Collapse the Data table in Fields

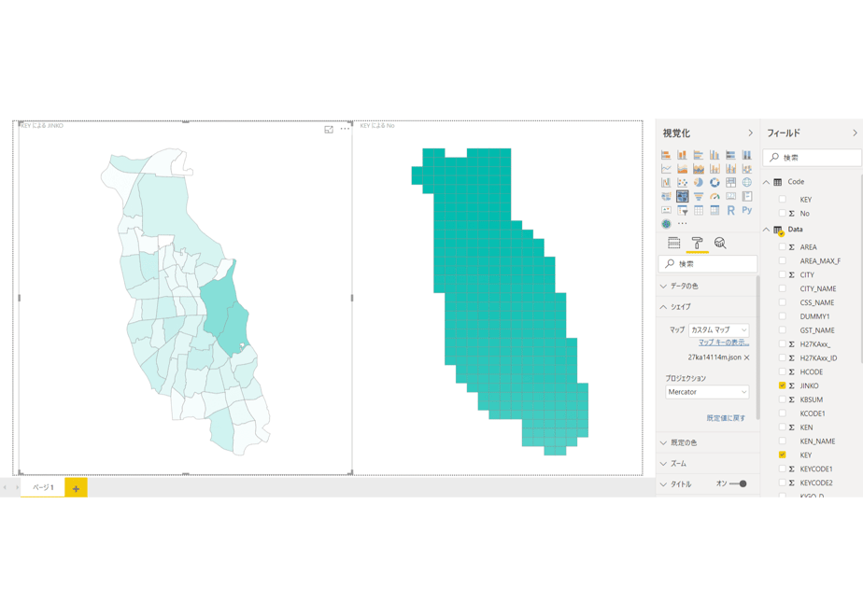766,230
